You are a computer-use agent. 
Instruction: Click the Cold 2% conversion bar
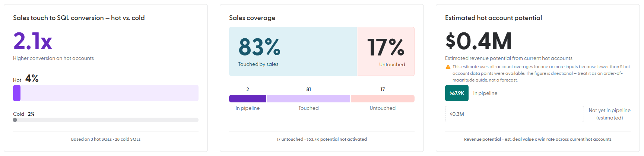coord(106,120)
